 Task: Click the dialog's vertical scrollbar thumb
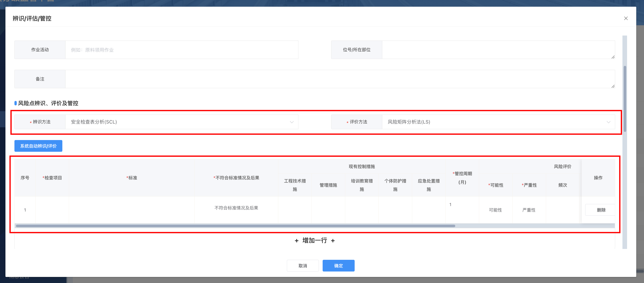pyautogui.click(x=625, y=98)
